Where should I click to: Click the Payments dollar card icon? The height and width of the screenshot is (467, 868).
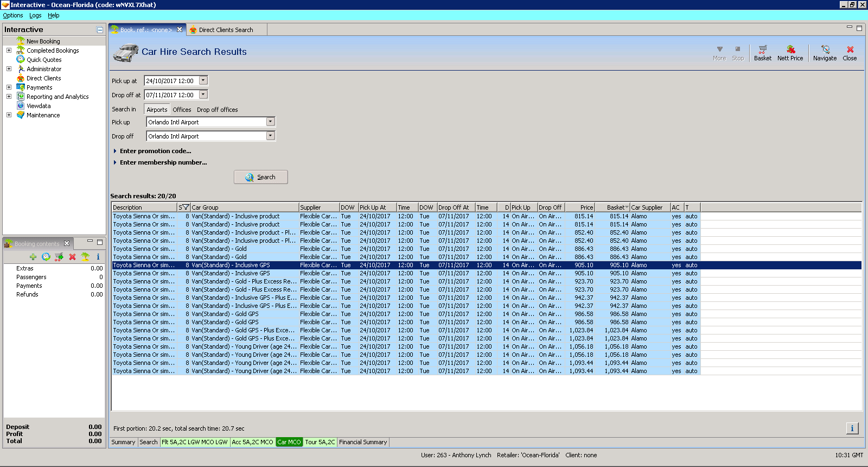21,87
